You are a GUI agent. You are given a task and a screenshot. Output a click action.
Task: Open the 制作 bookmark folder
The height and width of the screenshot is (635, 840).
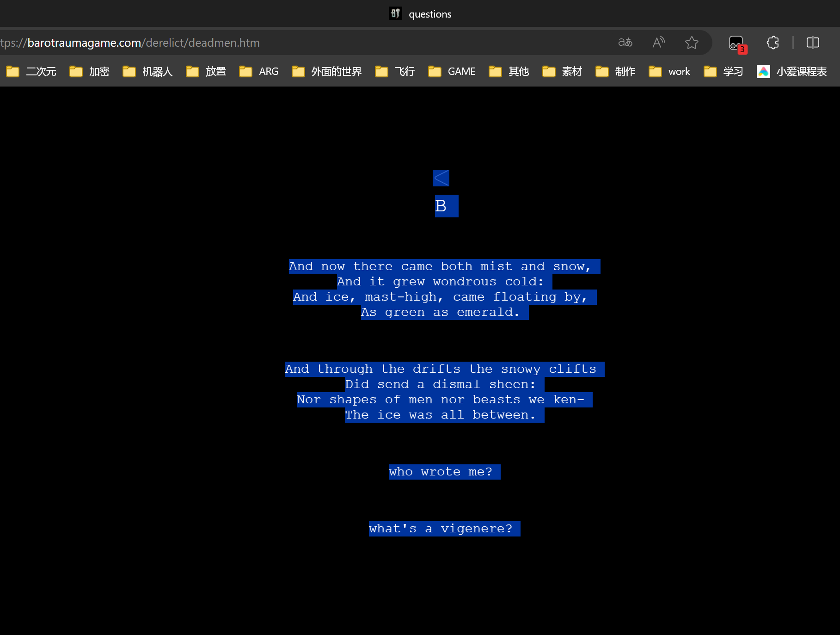pos(615,71)
